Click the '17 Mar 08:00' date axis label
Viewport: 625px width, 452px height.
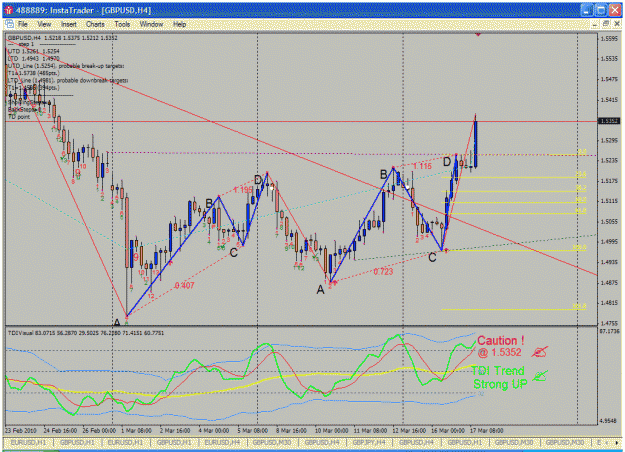click(x=486, y=430)
